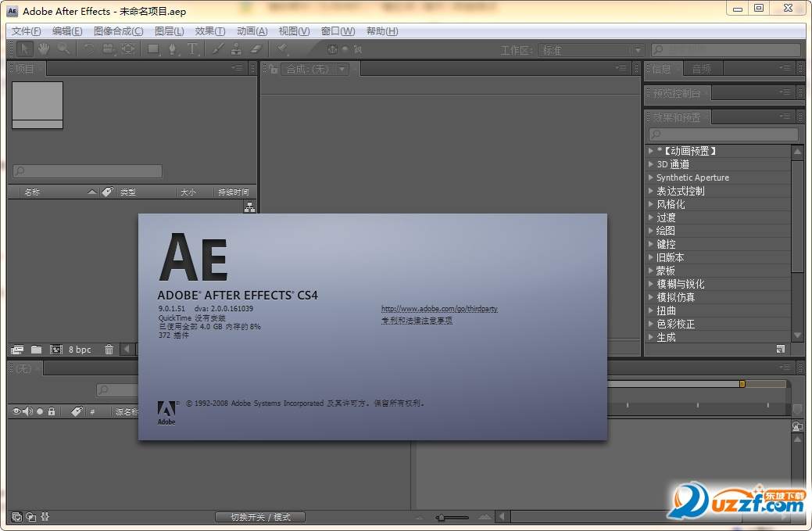Click the new bin icon in Effects panel
The width and height of the screenshot is (812, 531).
[x=781, y=349]
